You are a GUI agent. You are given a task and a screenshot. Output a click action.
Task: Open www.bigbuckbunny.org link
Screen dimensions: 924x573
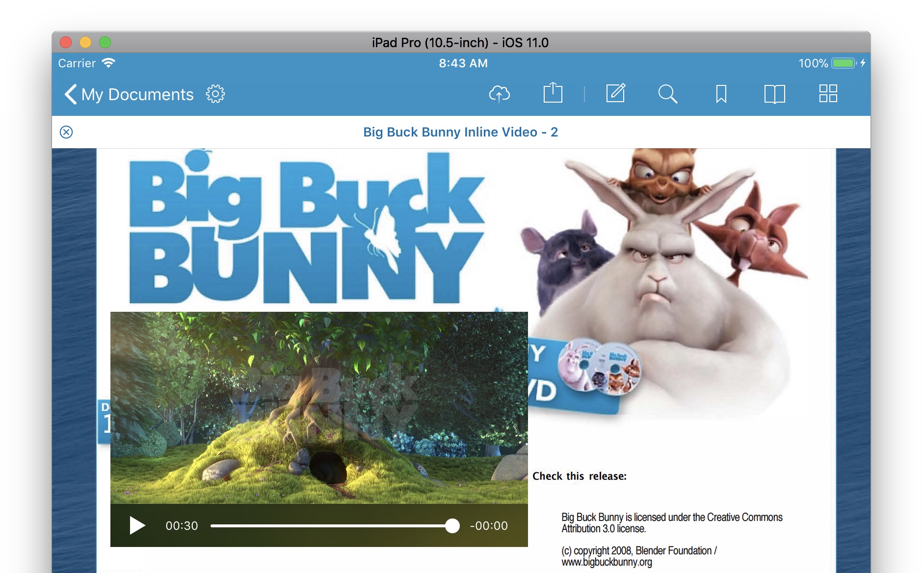(x=607, y=562)
